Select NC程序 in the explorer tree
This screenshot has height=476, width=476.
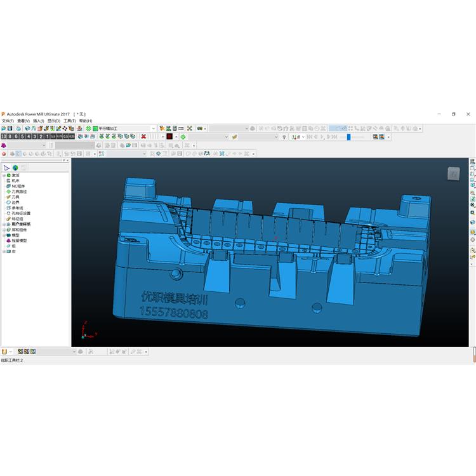(x=18, y=187)
